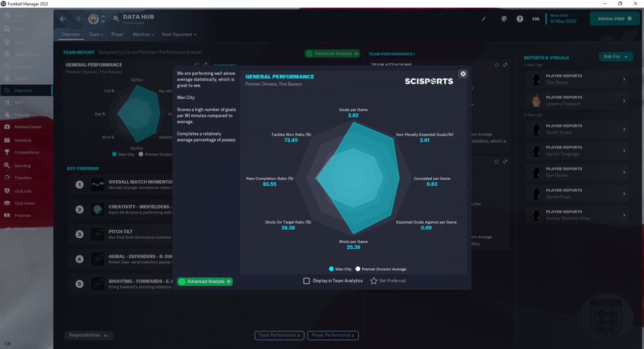Click the pencil edit icon in top bar
Image resolution: width=644 pixels, height=349 pixels.
[x=484, y=19]
